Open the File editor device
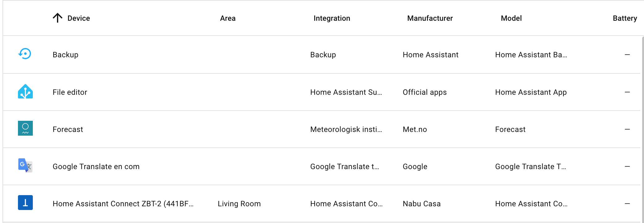 (321, 92)
